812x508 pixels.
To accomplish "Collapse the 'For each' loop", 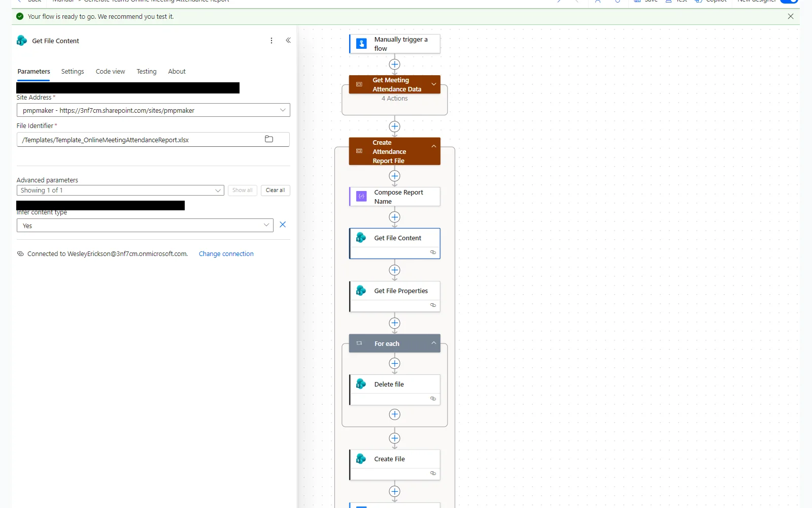I will [x=434, y=343].
